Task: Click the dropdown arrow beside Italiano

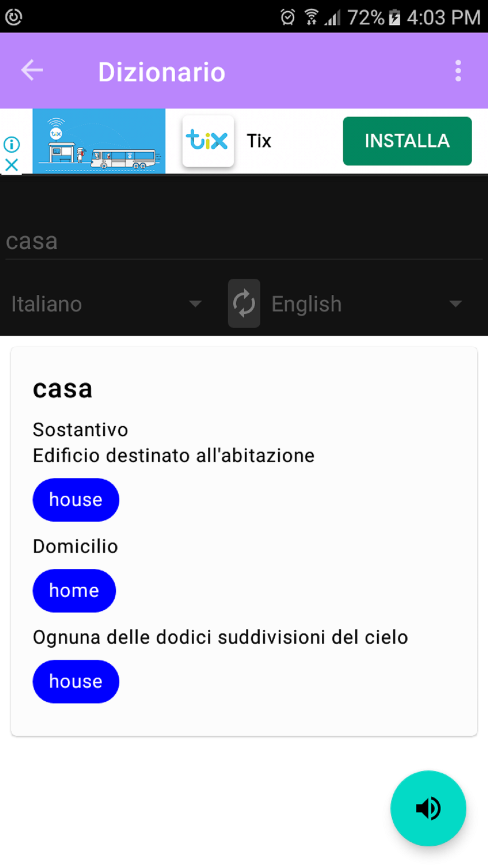Action: click(x=195, y=304)
